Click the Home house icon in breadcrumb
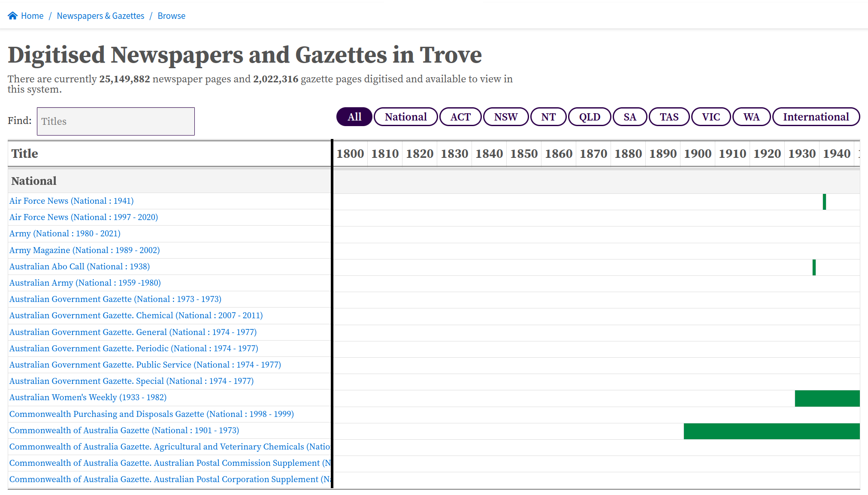868x495 pixels. pos(12,16)
